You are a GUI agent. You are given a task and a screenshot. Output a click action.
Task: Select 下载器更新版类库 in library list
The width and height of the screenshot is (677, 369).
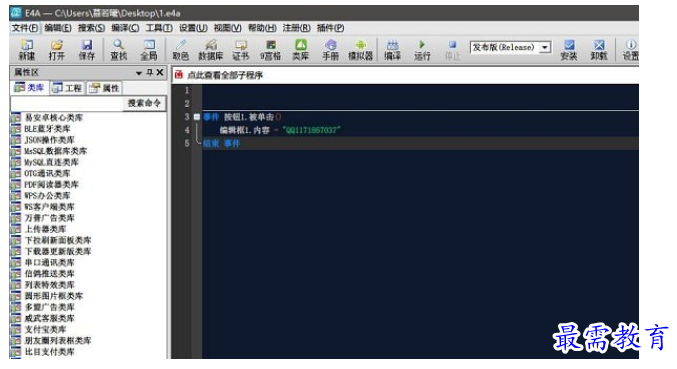click(x=58, y=252)
